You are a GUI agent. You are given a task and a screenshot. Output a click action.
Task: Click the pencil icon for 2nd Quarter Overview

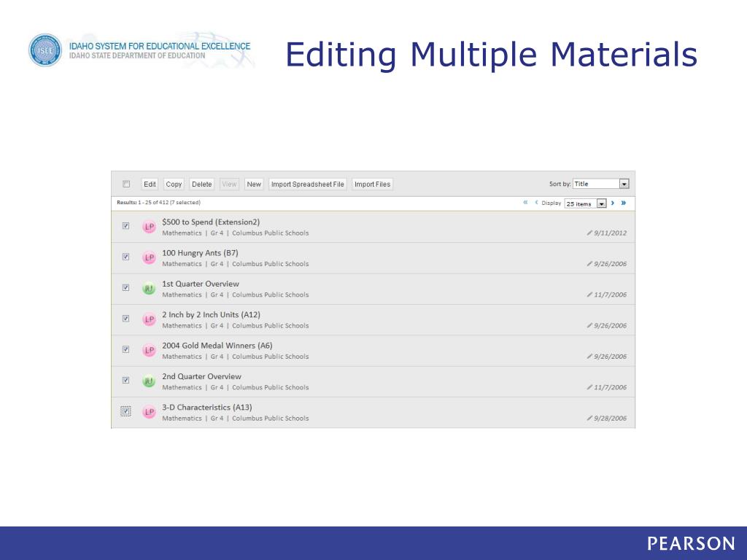[589, 387]
